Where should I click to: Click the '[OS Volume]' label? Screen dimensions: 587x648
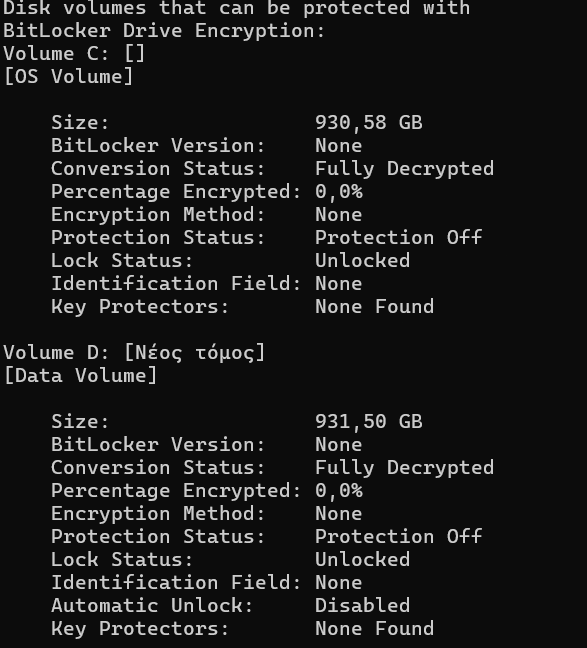tap(68, 77)
